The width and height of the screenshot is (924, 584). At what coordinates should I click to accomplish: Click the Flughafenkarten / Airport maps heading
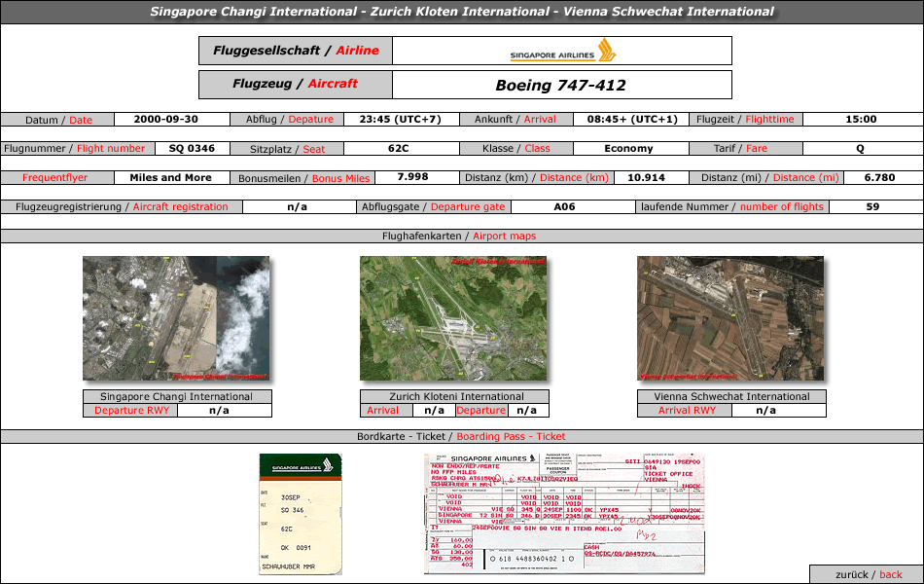tap(459, 236)
